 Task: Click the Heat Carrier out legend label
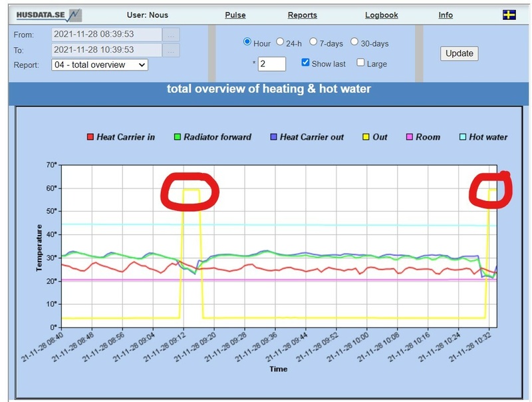312,137
